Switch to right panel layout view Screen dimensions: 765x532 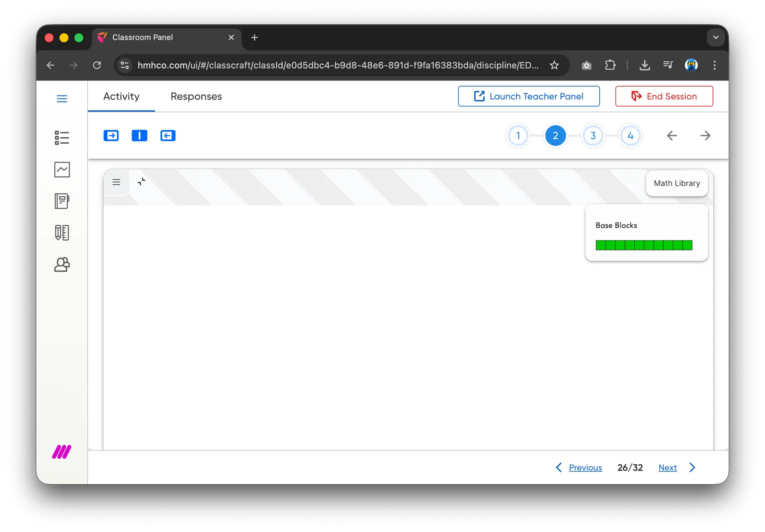tap(168, 136)
